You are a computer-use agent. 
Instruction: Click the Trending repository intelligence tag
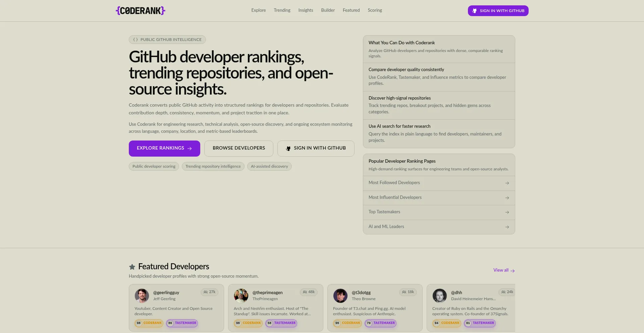pyautogui.click(x=213, y=166)
